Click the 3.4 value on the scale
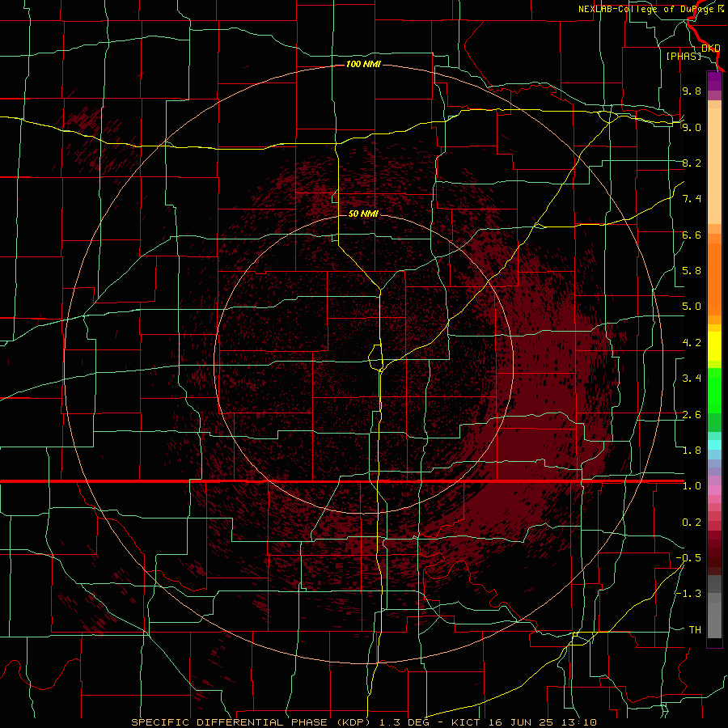This screenshot has width=728, height=728. coord(692,379)
